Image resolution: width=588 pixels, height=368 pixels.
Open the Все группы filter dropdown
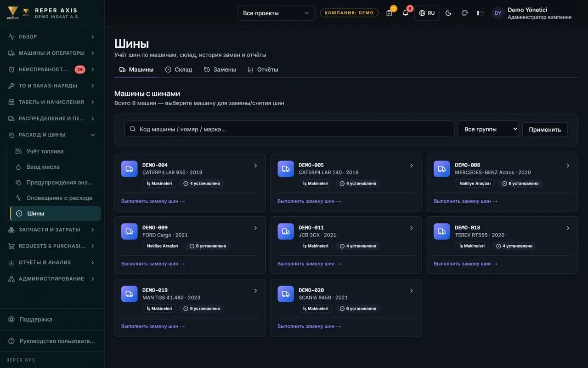click(488, 129)
